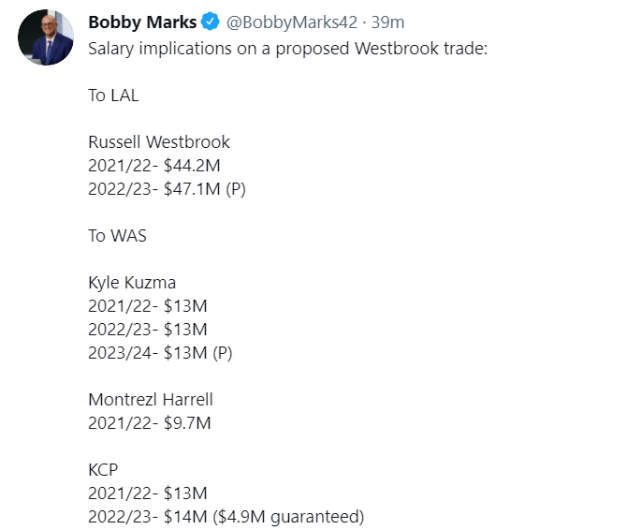The height and width of the screenshot is (530, 641).
Task: Click Kuzma's 2022/23 $13M salary line
Action: 147,329
